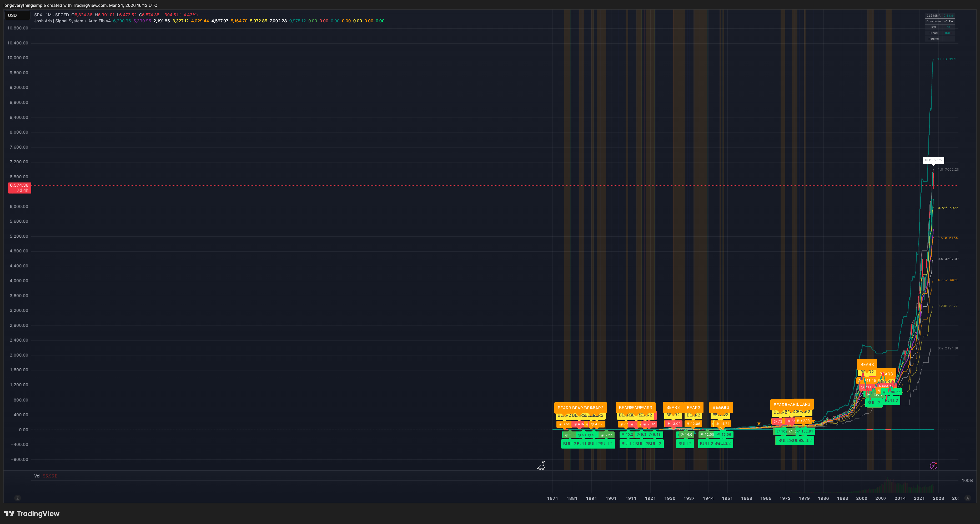This screenshot has height=524, width=980.
Task: Click the purple lightning bolt event icon
Action: pos(933,466)
